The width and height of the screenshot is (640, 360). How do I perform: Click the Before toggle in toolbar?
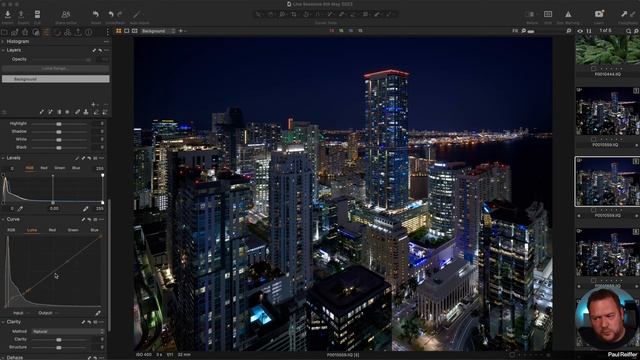pos(529,14)
